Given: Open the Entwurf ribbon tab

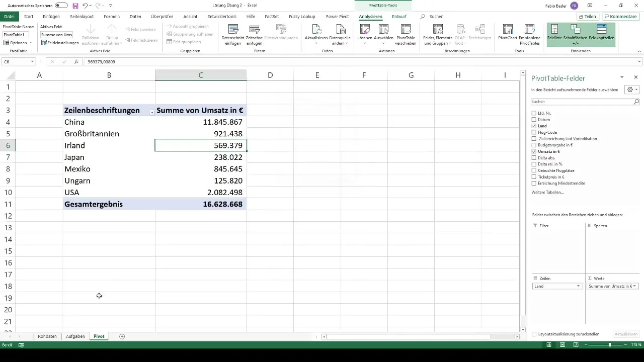Looking at the screenshot, I should pyautogui.click(x=399, y=17).
